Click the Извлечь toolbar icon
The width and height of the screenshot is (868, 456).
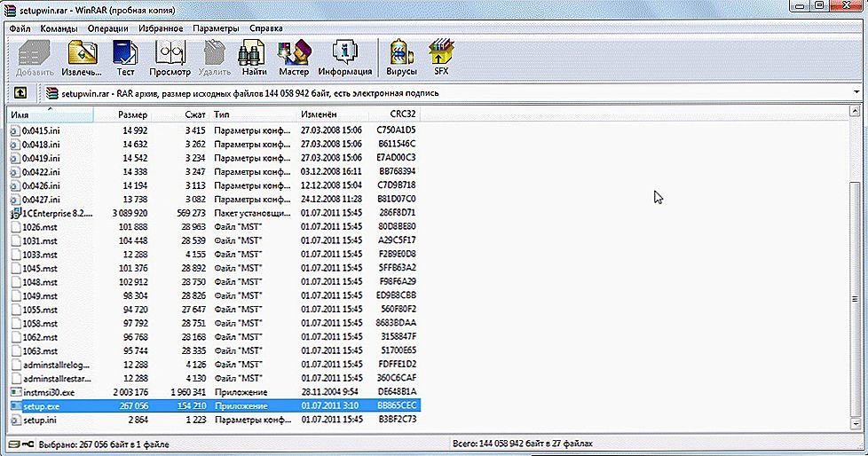pos(82,58)
